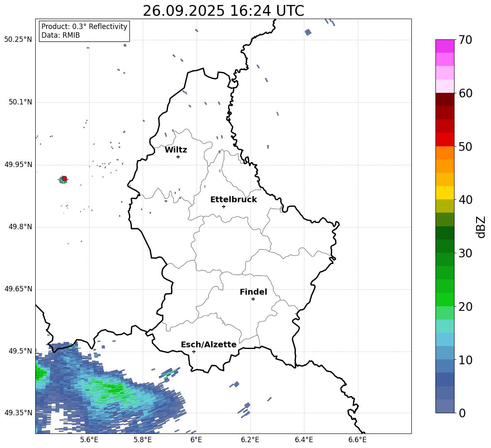Click the red radar echo dot west of Wiltz
This screenshot has width=491, height=448.
64,179
